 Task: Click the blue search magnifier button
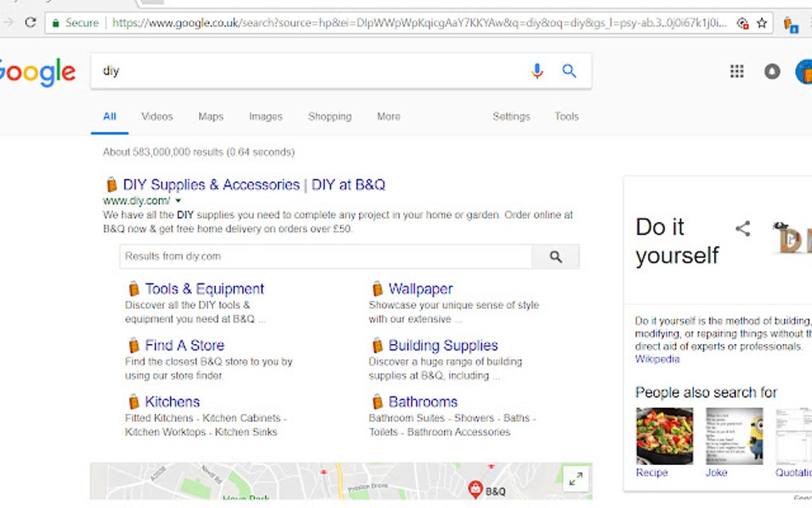pos(569,71)
